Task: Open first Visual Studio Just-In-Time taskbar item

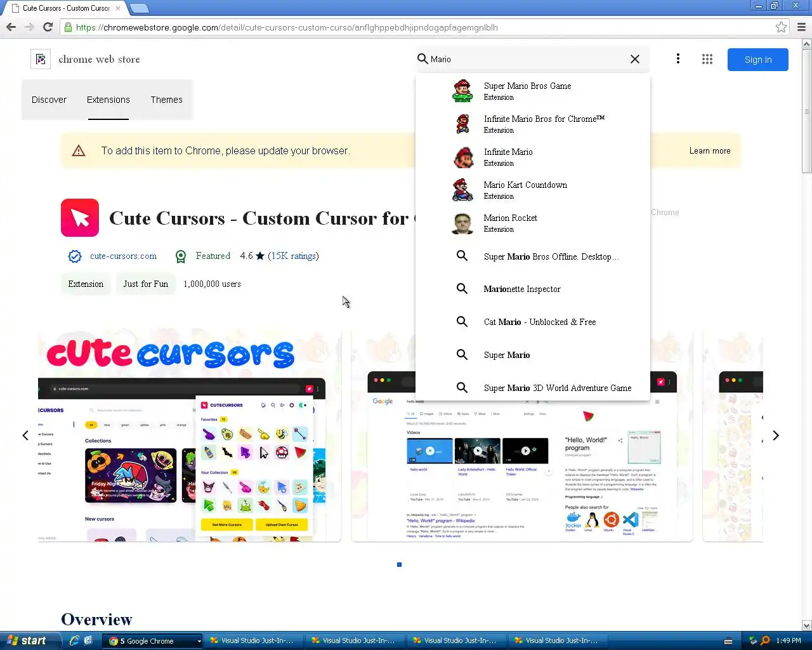Action: [x=254, y=640]
